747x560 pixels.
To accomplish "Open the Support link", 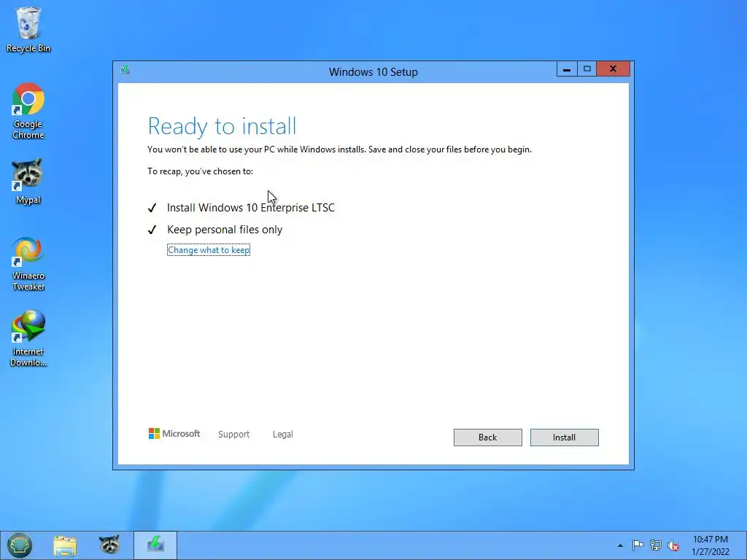I will coord(233,435).
